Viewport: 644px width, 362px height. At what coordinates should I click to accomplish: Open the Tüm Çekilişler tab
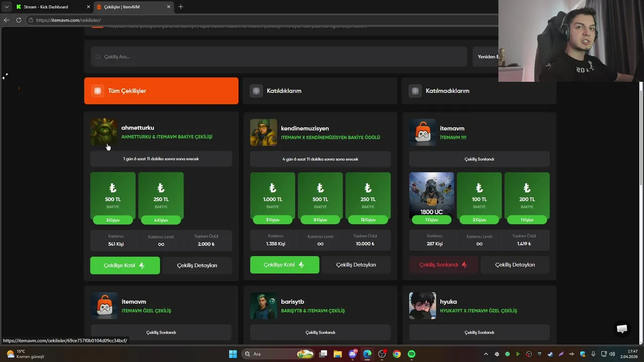coord(161,91)
